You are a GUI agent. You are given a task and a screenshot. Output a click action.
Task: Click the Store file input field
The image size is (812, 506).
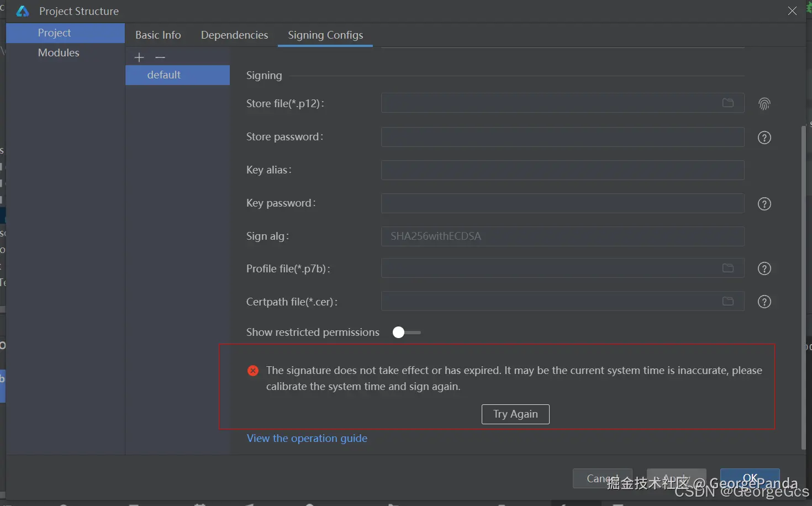tap(563, 103)
